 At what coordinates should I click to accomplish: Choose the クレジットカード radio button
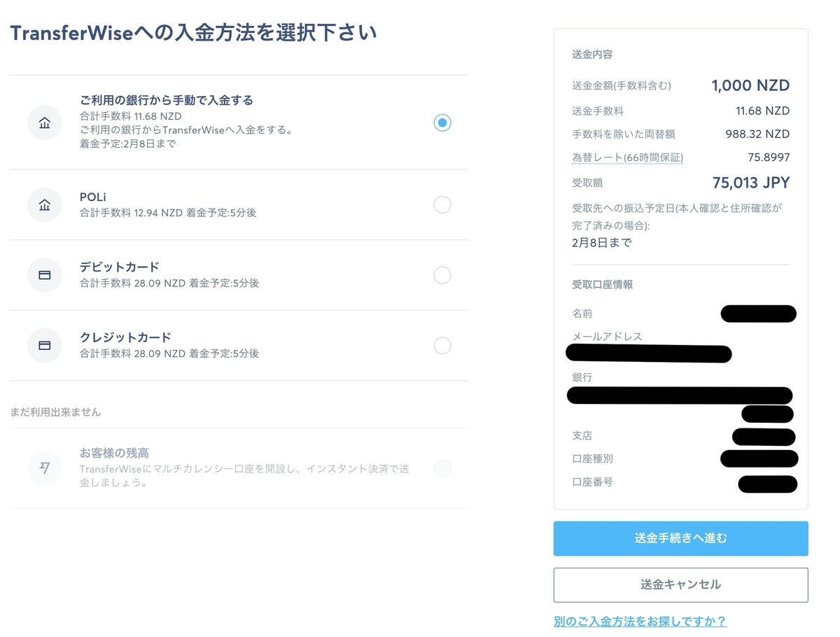point(442,345)
